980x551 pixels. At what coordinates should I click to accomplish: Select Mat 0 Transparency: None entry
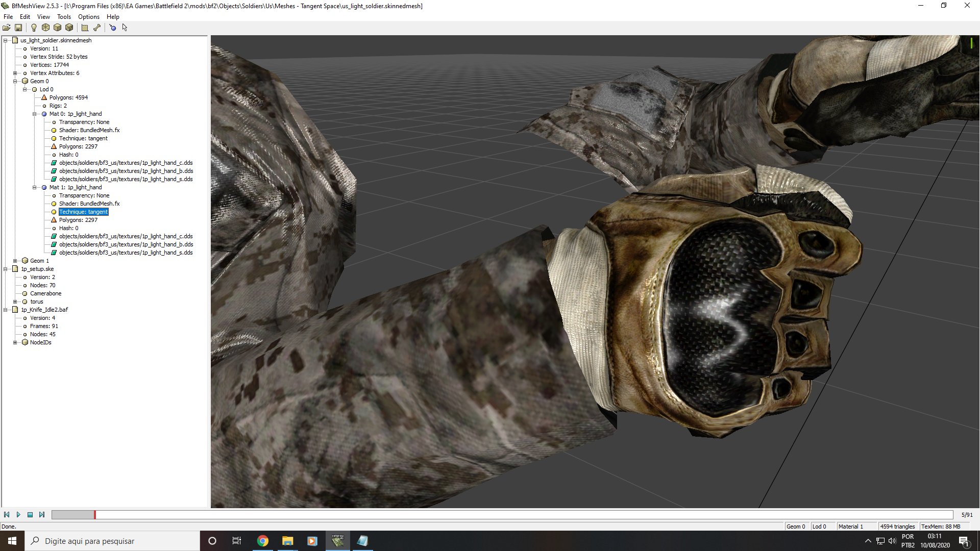(x=84, y=122)
